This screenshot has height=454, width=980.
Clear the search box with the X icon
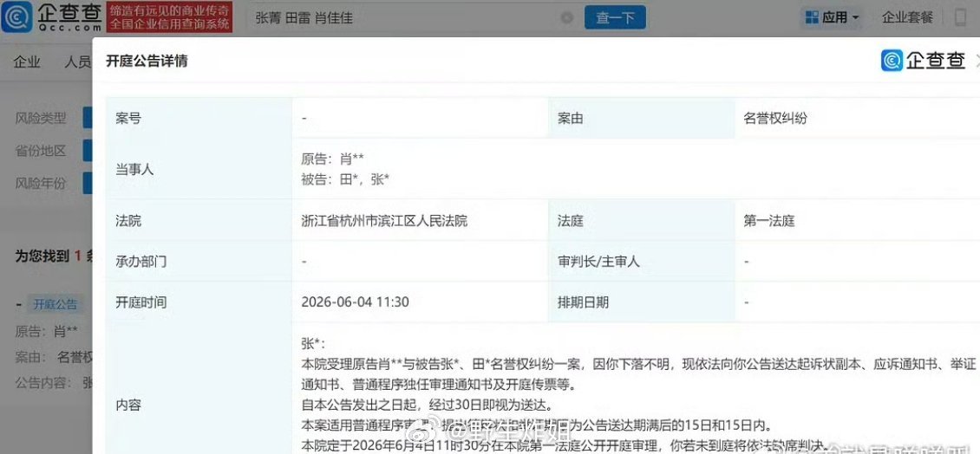point(567,18)
